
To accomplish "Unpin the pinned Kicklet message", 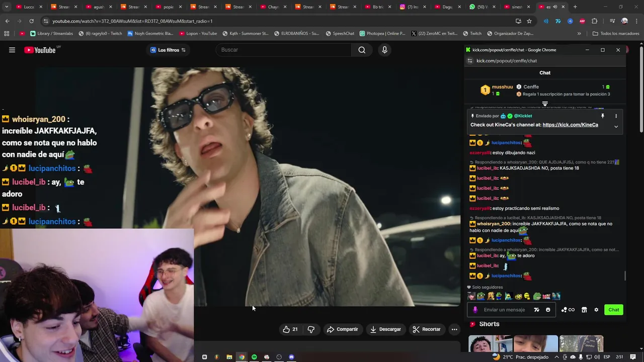I will 603,116.
